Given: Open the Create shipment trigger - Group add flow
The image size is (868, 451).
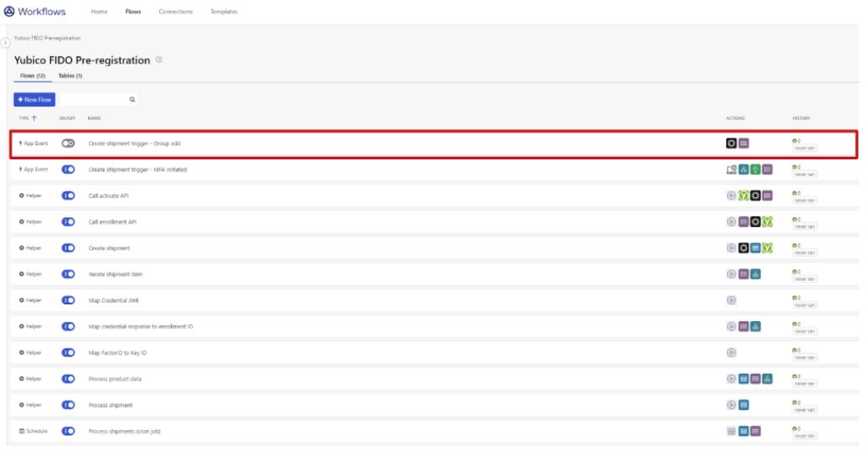Looking at the screenshot, I should pos(135,143).
